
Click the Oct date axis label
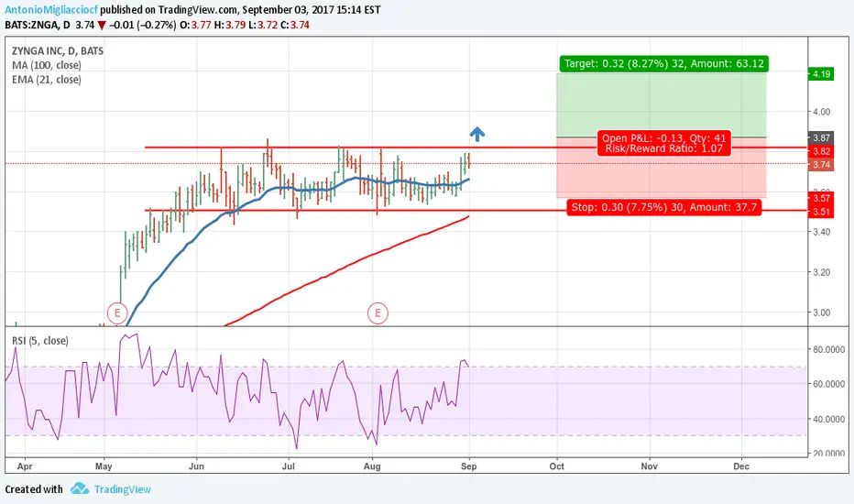point(556,466)
